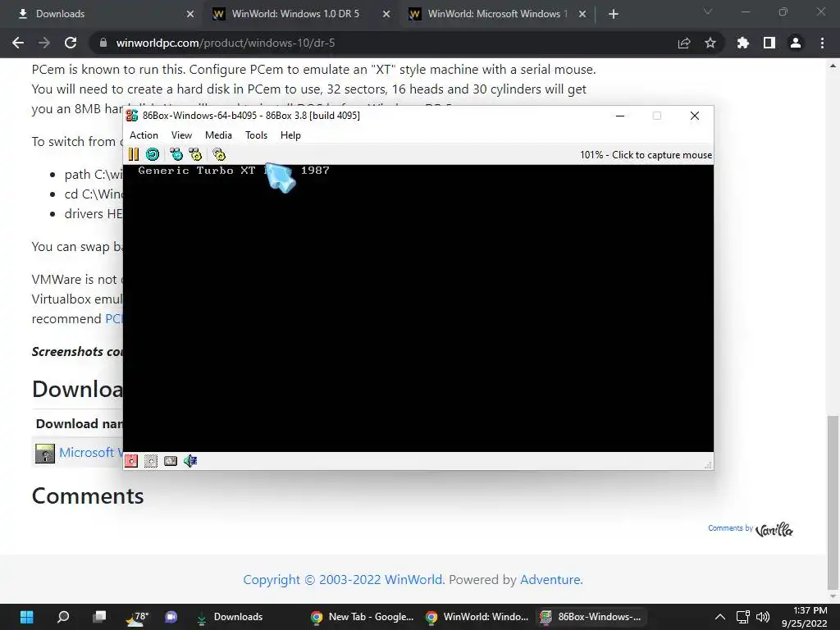Reload the WinWorld page
840x630 pixels.
[x=71, y=43]
